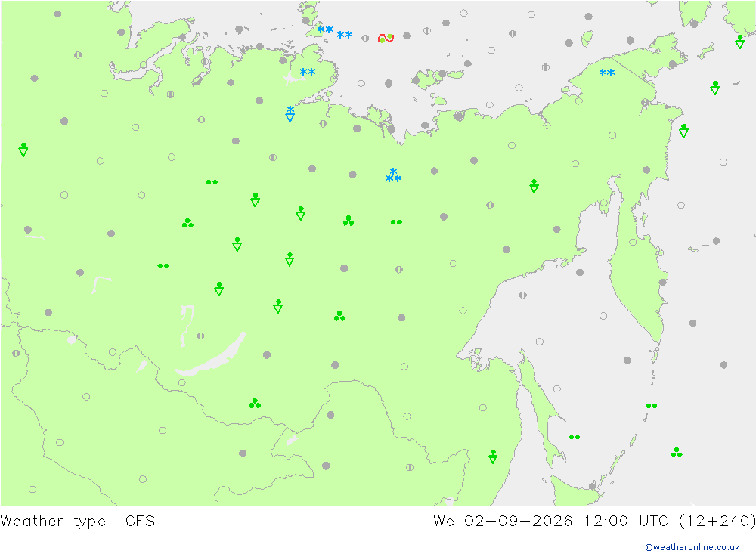
Task: Click the red freezing rain symbol
Action: pos(386,38)
